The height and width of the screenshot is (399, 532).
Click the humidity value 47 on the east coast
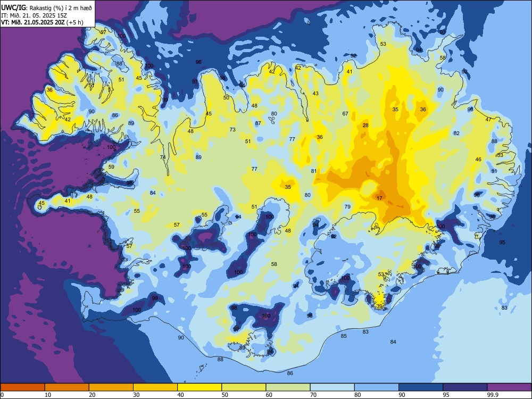coord(488,119)
